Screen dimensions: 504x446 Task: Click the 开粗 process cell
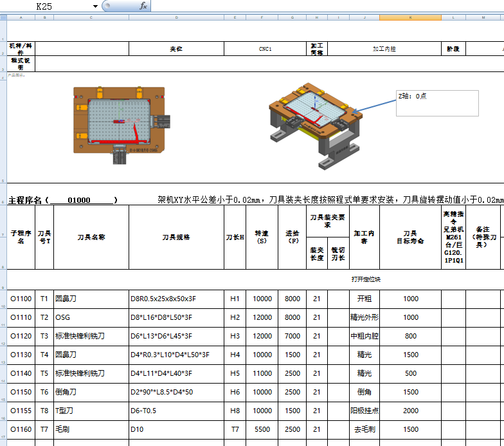[364, 299]
